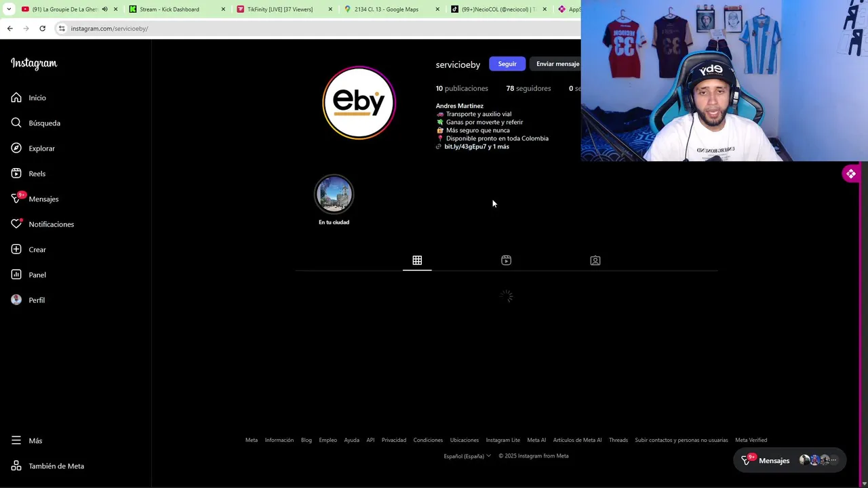Click Blog footer link

[307, 440]
